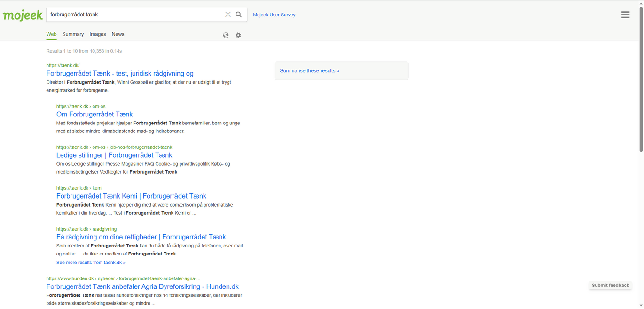644x309 pixels.
Task: Click the https://taenk.dk/ URL text
Action: 63,65
